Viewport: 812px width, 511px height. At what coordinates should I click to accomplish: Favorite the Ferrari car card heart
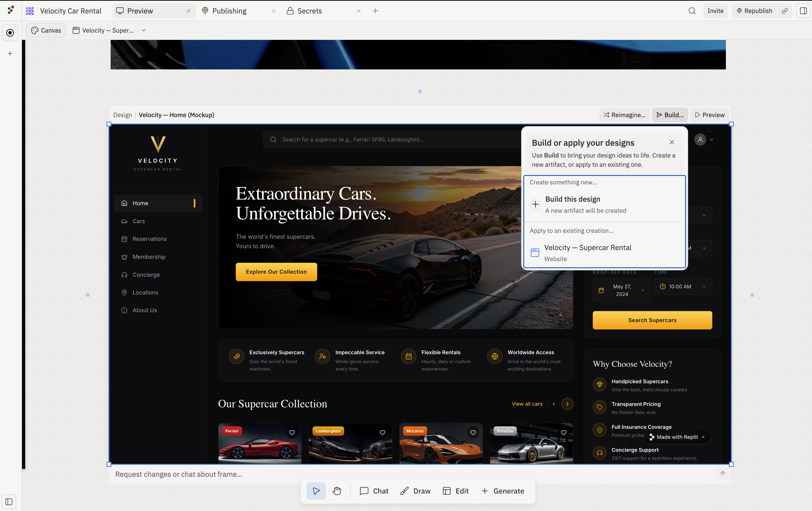coord(292,432)
